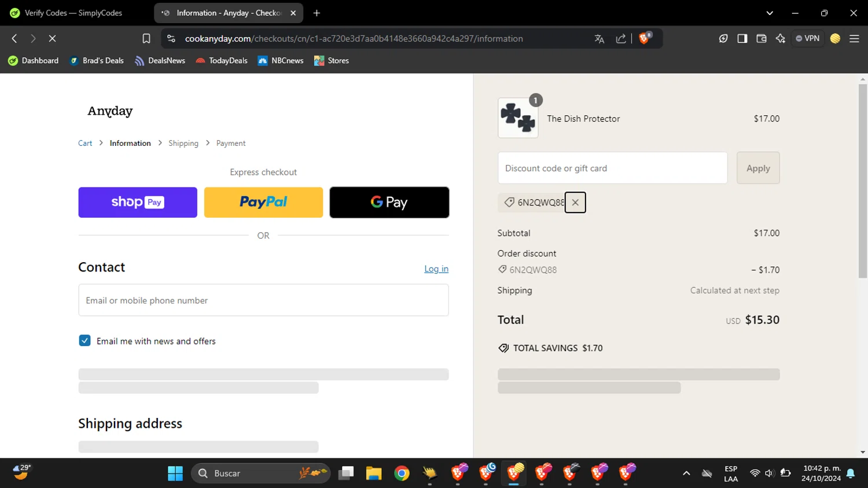The height and width of the screenshot is (488, 868).
Task: Click the $15.30 total amount
Action: [x=762, y=320]
